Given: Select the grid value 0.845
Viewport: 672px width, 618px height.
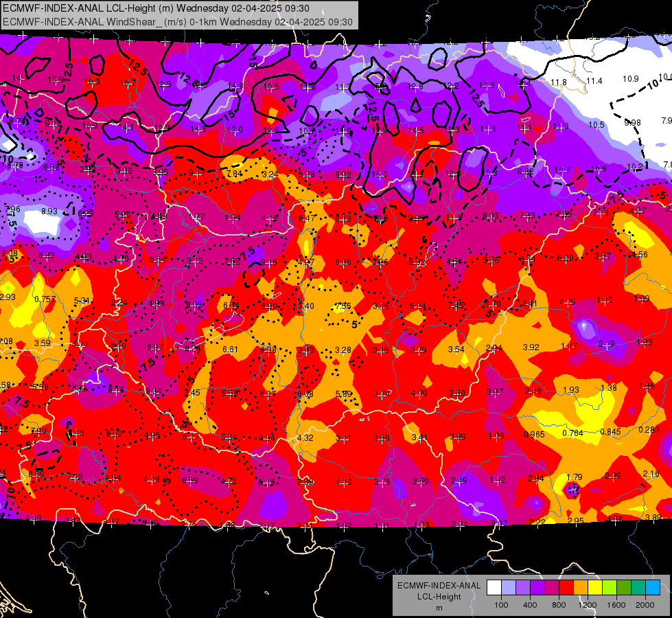Looking at the screenshot, I should click(610, 431).
